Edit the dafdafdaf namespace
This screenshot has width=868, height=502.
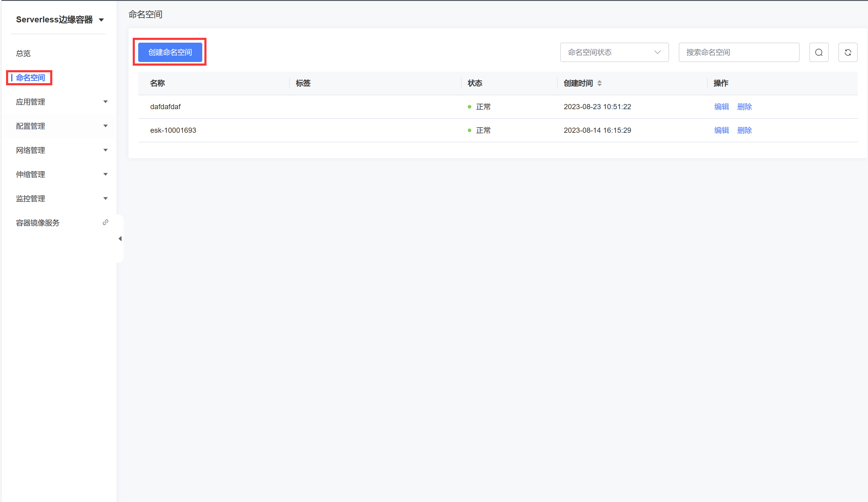click(721, 106)
